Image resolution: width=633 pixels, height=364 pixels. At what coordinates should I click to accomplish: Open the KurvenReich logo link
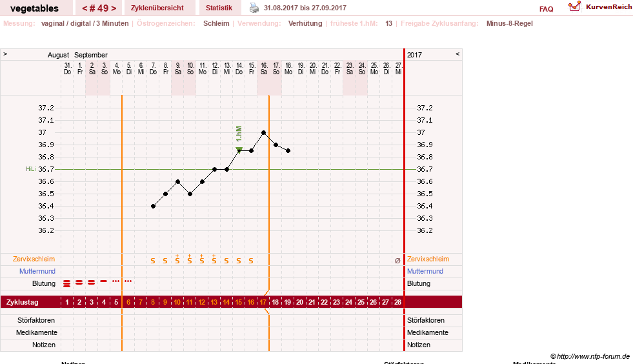click(600, 7)
